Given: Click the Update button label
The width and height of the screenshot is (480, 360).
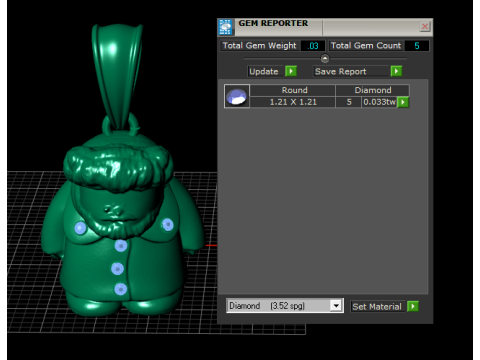Looking at the screenshot, I should 264,71.
